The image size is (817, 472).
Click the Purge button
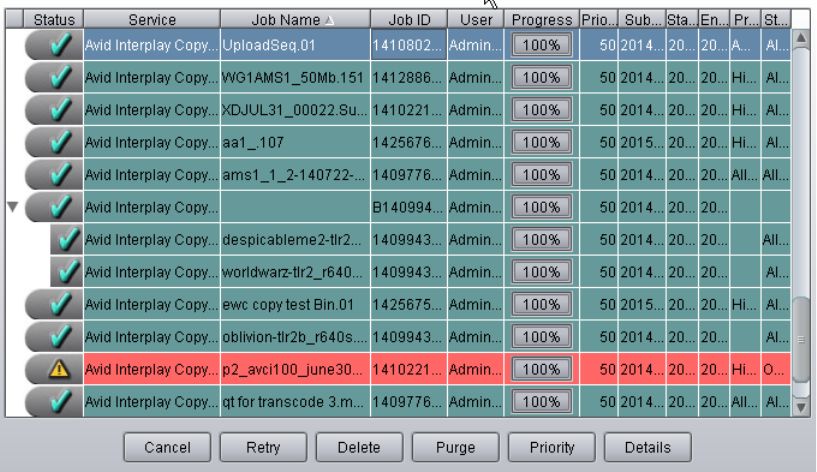455,448
